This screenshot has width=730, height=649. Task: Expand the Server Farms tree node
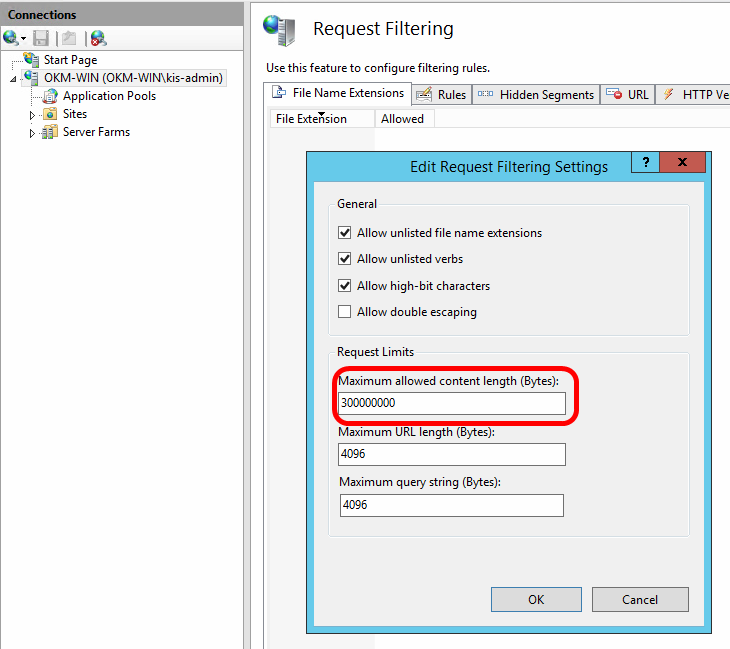coord(32,133)
